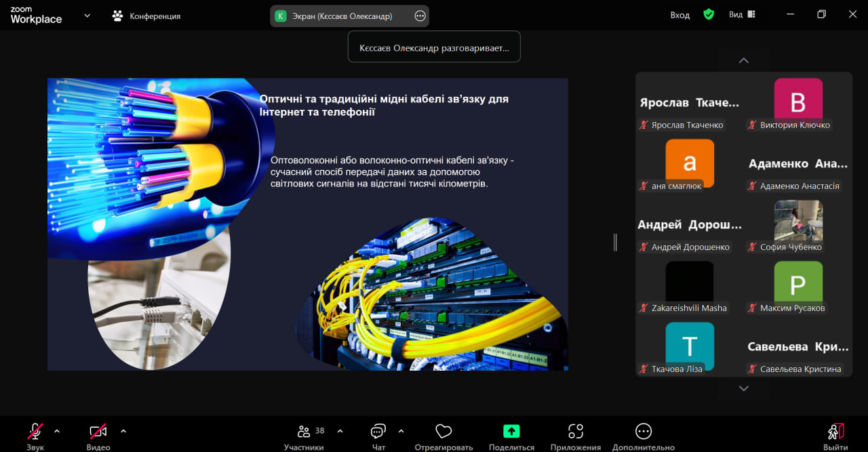This screenshot has height=452, width=868.
Task: Click the Вход sign-in button
Action: pyautogui.click(x=679, y=15)
